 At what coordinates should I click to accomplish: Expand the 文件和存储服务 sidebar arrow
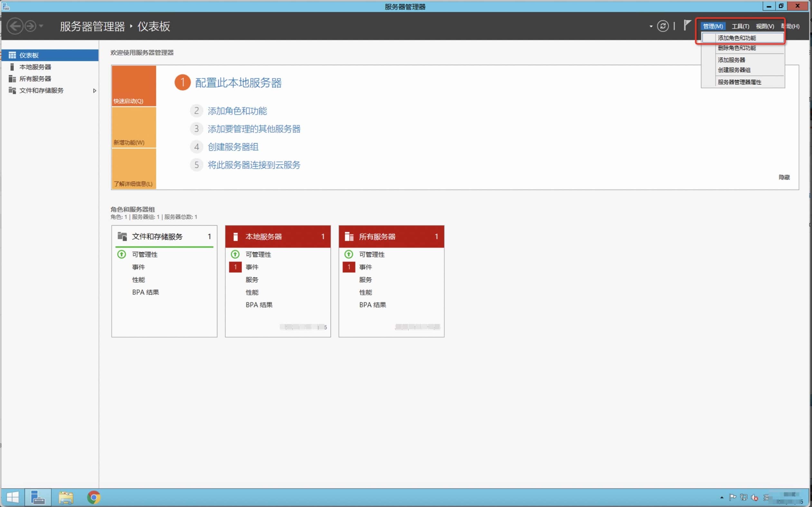(x=95, y=91)
